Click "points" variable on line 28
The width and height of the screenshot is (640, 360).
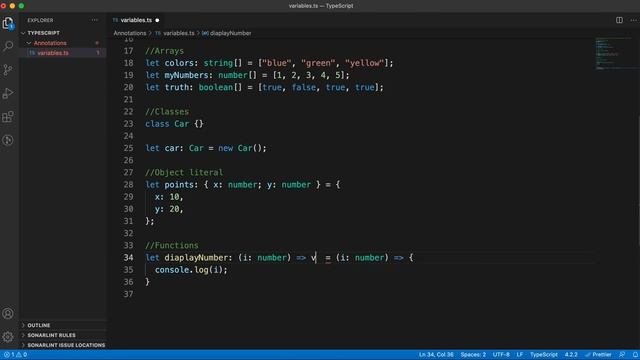(x=179, y=184)
